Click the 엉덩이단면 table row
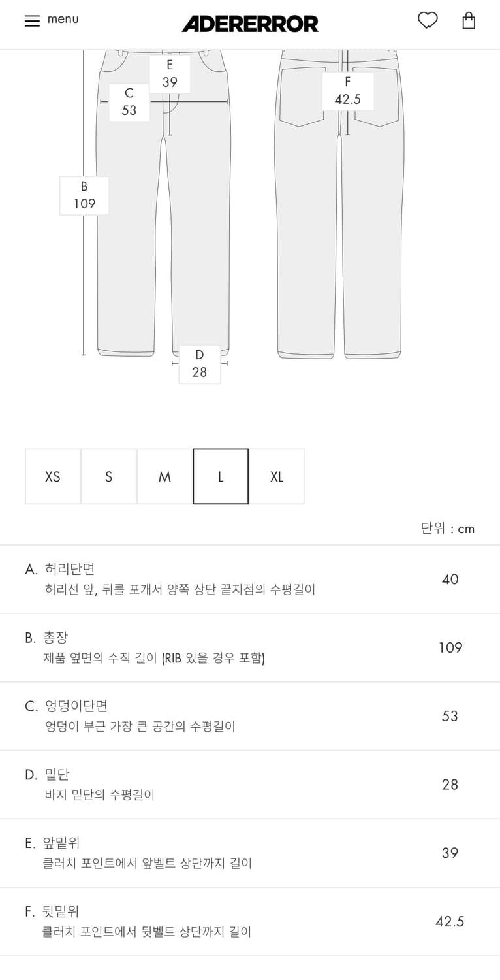 (250, 715)
